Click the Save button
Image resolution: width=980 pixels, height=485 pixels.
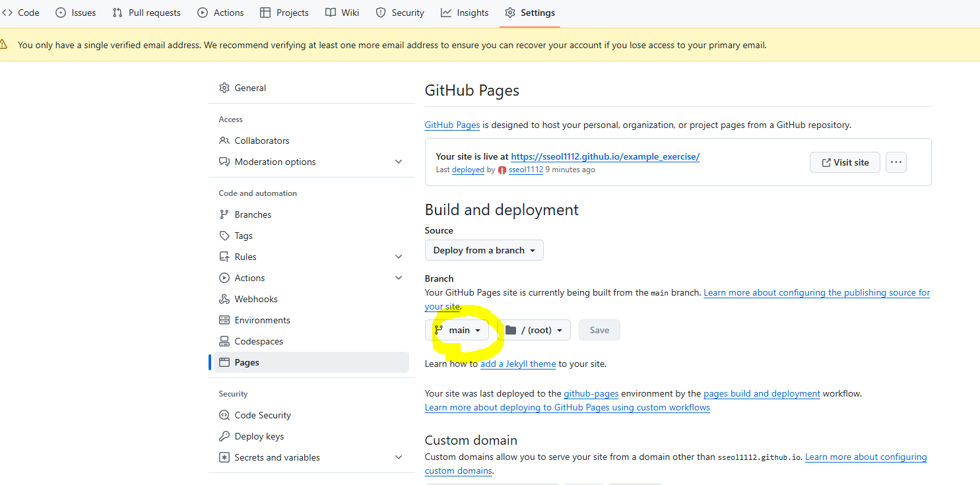point(599,330)
